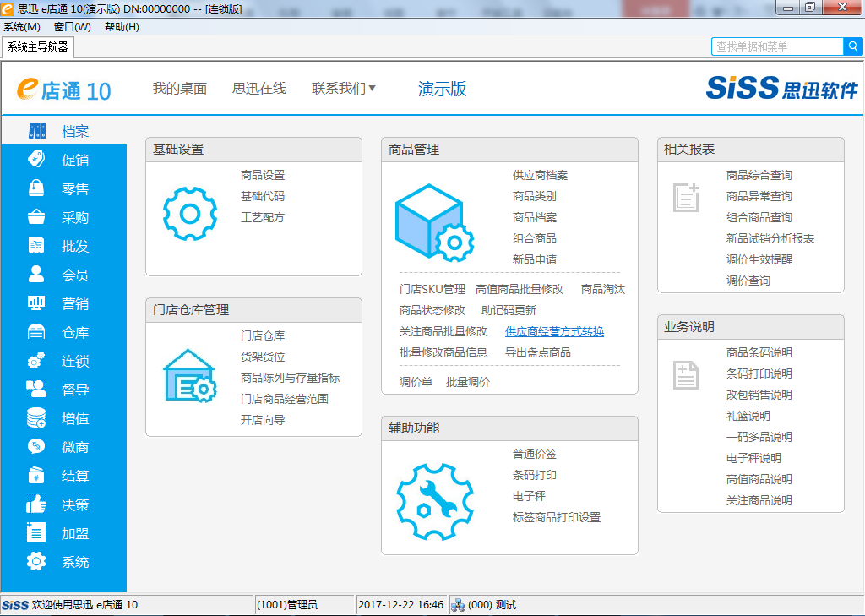The width and height of the screenshot is (865, 616).
Task: Open the 供应商经营方式转换 link
Action: [x=554, y=331]
